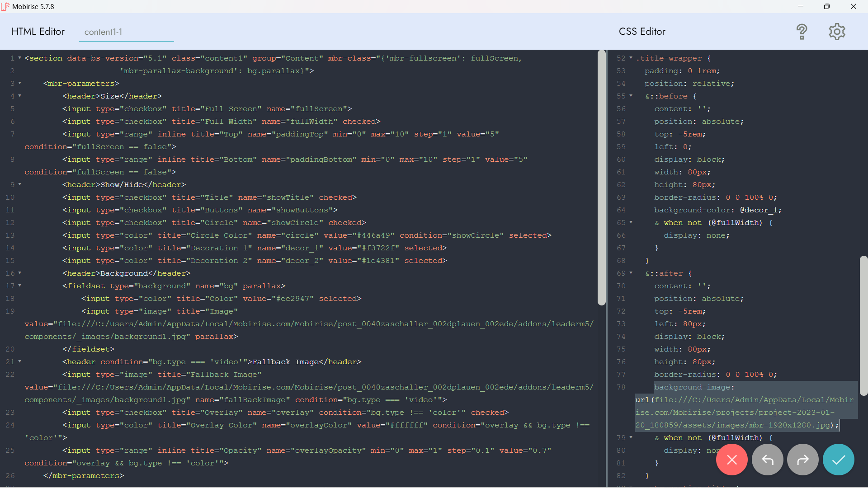Fold the &::after block on line 69

click(x=631, y=273)
